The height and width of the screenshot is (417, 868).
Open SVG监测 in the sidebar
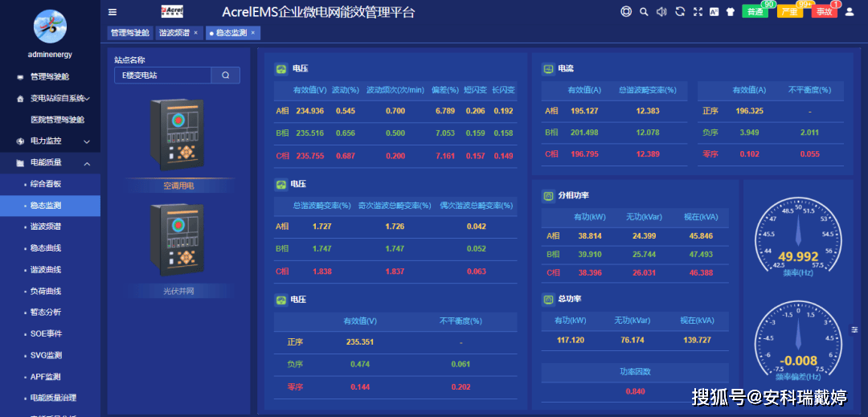coord(45,356)
